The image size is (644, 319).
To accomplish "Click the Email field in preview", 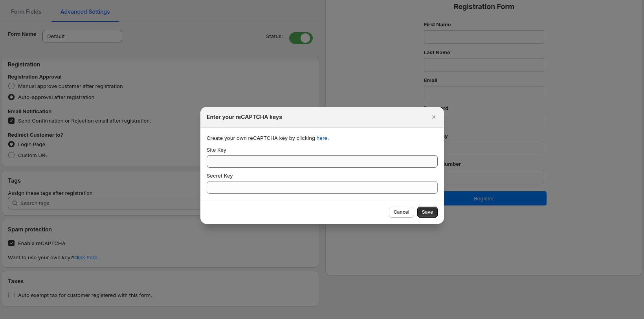I will [x=484, y=93].
